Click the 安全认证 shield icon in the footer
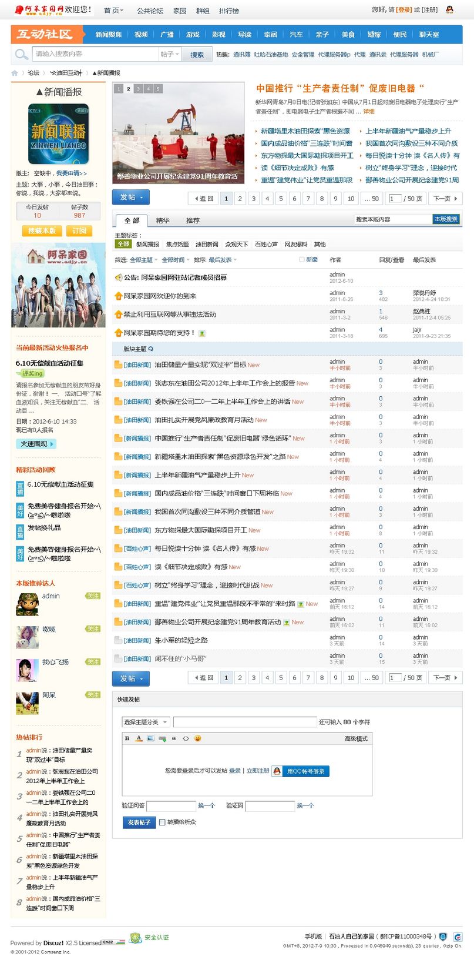The height and width of the screenshot is (980, 474). 136,938
